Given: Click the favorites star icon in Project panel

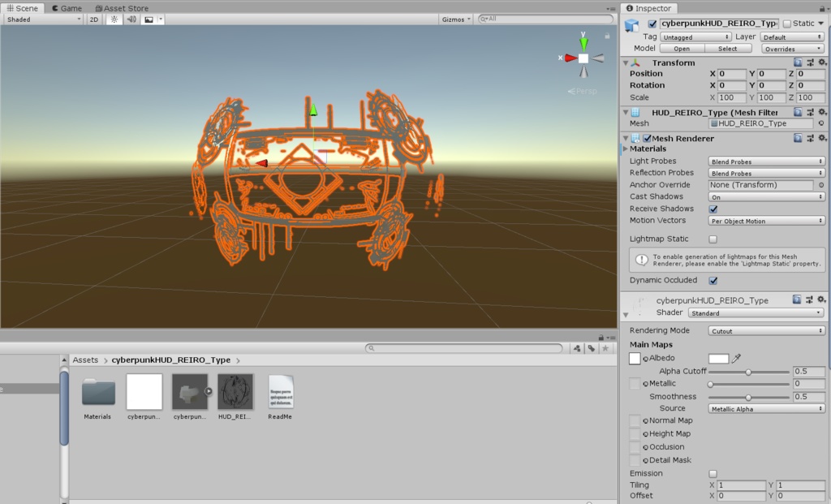Looking at the screenshot, I should point(605,348).
